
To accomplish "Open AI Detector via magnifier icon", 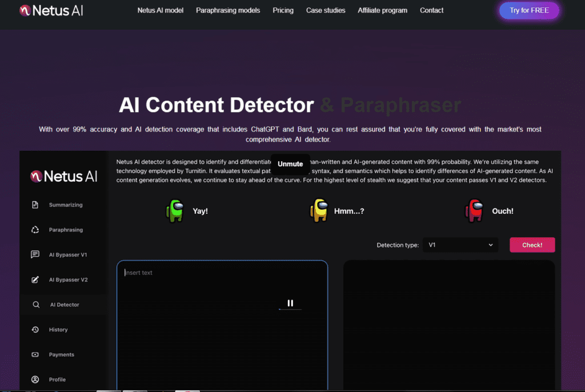I will point(36,305).
